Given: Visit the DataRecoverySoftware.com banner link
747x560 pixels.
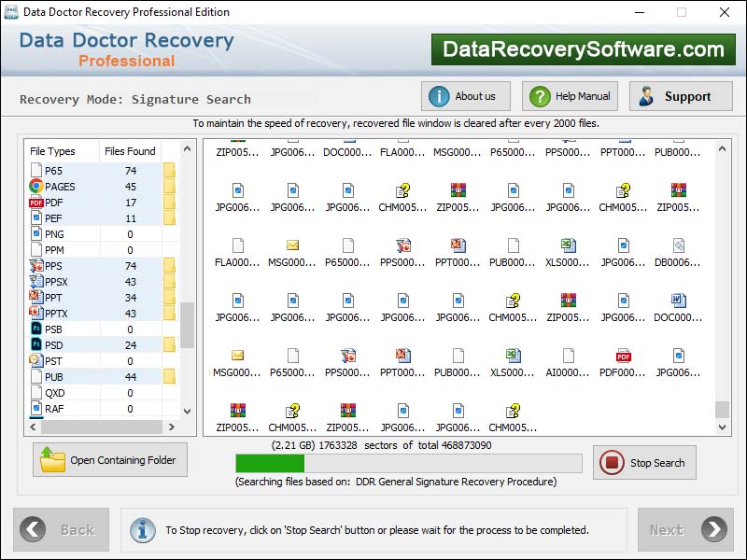Looking at the screenshot, I should pyautogui.click(x=583, y=49).
